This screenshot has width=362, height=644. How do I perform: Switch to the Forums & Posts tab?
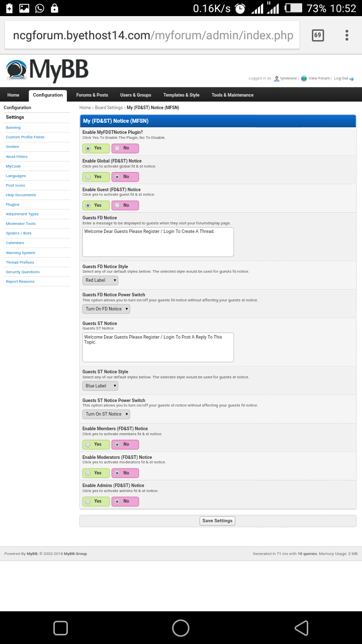point(92,95)
